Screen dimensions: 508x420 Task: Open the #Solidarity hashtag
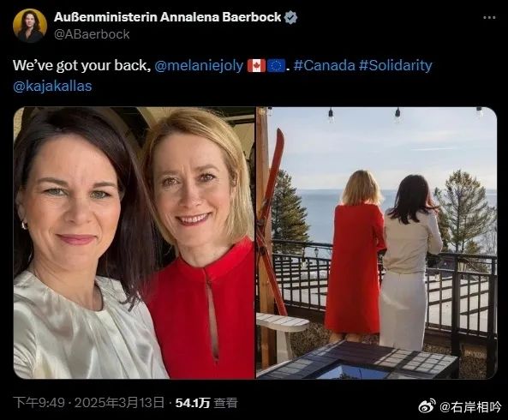(396, 65)
